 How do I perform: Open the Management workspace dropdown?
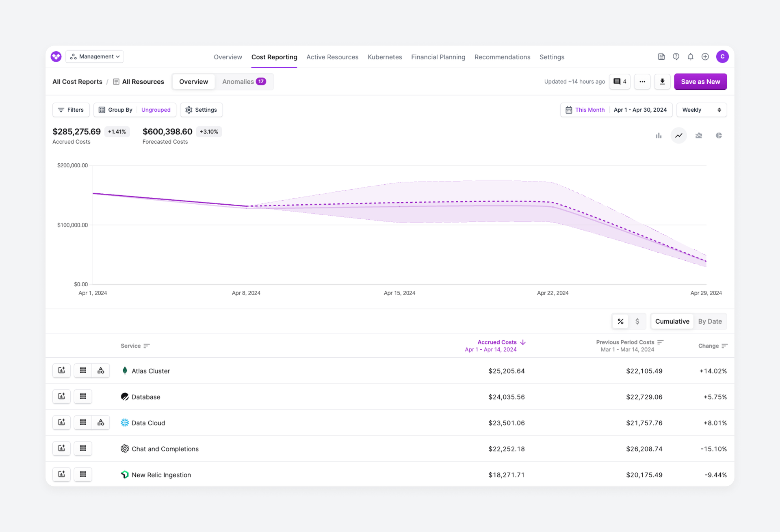tap(95, 56)
